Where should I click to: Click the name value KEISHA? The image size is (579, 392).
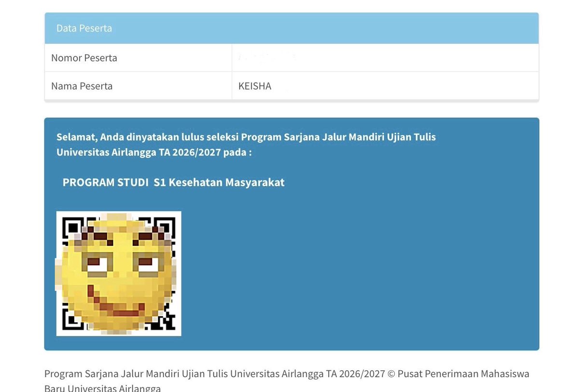pos(255,86)
